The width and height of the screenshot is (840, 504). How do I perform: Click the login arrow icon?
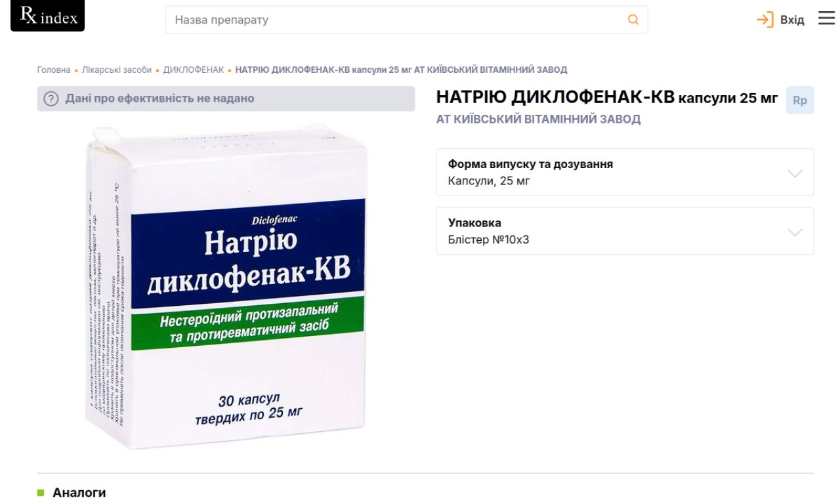(765, 20)
